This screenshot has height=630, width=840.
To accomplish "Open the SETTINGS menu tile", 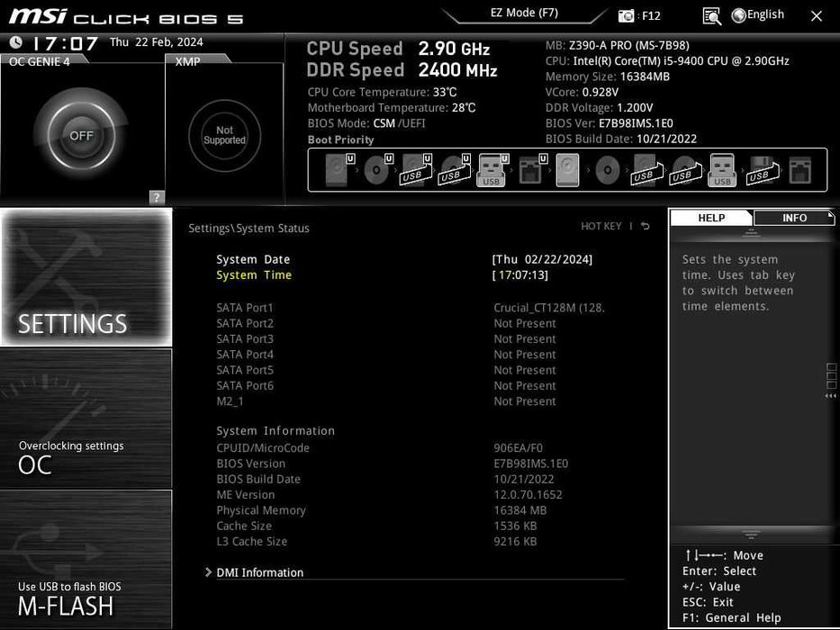I will (x=86, y=277).
